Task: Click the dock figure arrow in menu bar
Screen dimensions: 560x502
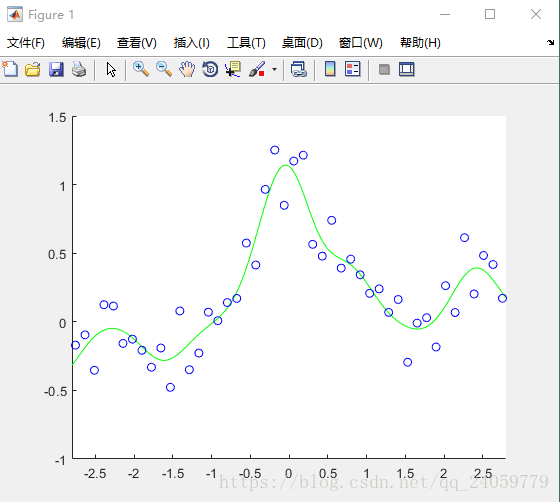Action: click(x=550, y=42)
